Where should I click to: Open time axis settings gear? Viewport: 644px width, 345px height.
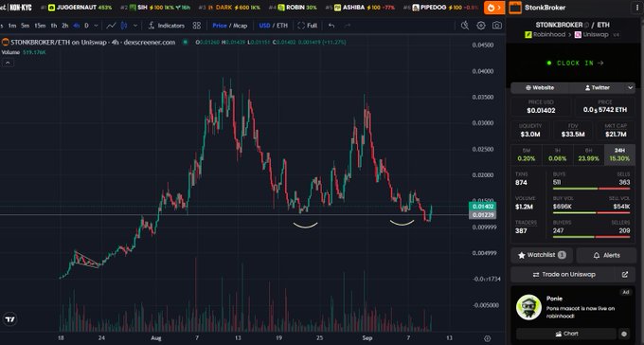pyautogui.click(x=487, y=338)
